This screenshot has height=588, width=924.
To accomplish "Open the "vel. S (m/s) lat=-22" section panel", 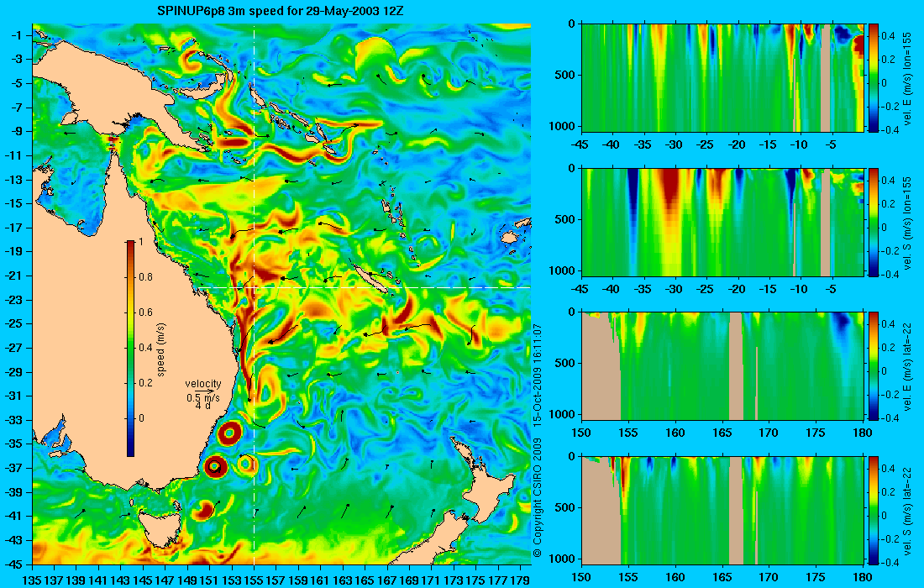I will pos(722,510).
